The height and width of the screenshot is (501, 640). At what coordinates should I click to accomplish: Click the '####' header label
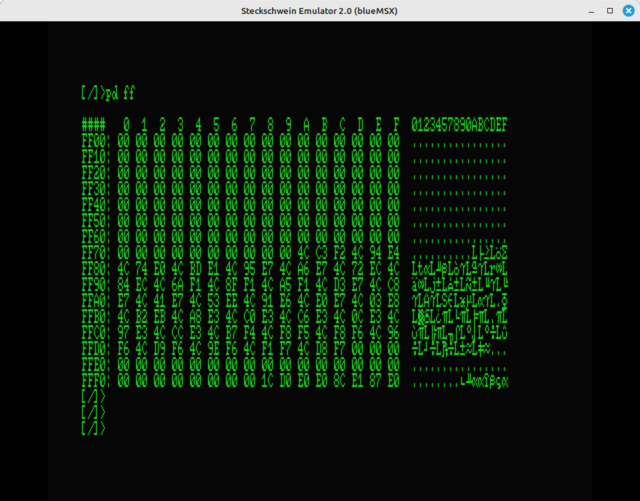tap(93, 125)
